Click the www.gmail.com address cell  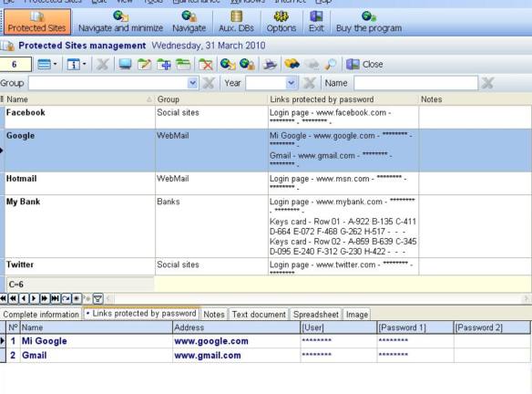[237, 356]
